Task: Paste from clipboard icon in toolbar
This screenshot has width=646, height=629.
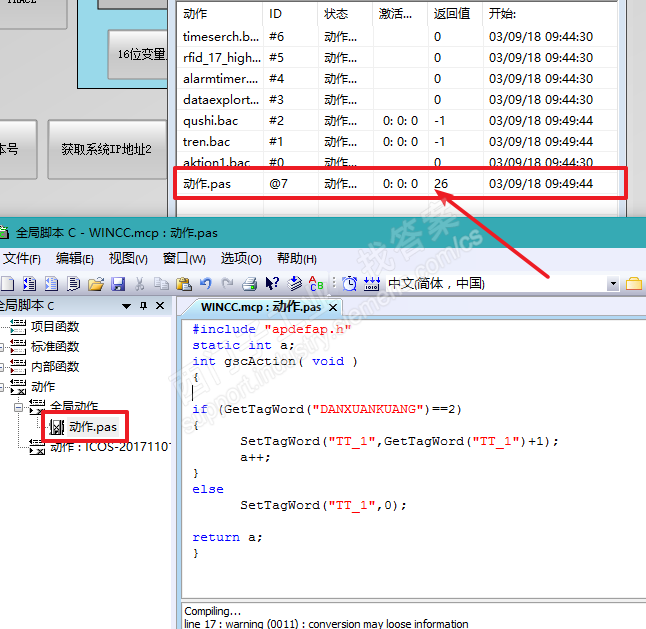Action: point(184,284)
